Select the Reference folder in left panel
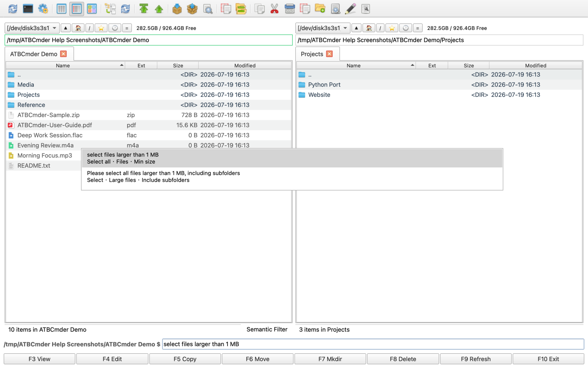 pos(148,105)
